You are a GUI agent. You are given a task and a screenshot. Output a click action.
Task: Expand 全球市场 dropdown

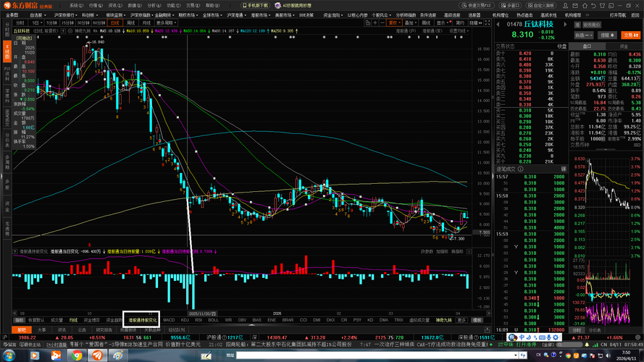(x=213, y=15)
